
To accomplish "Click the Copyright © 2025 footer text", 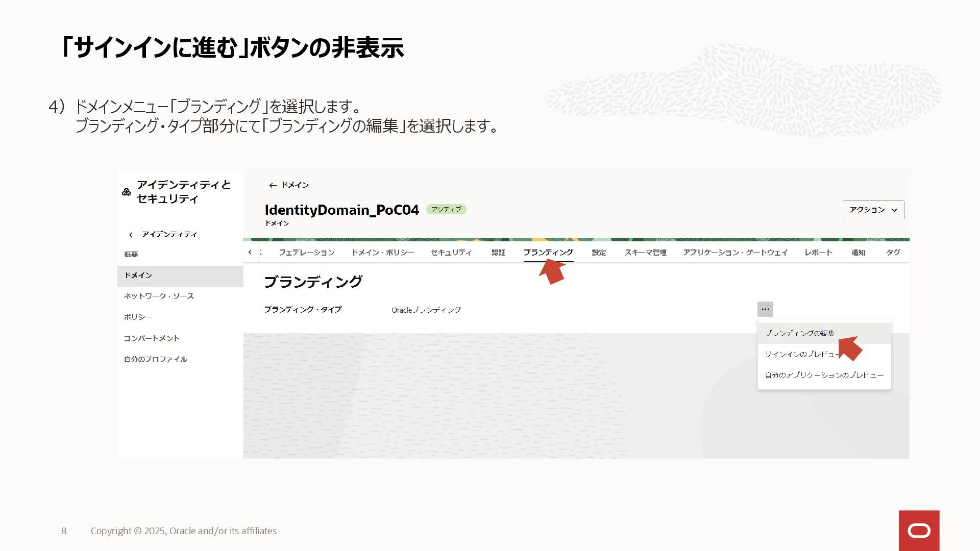I will click(184, 531).
